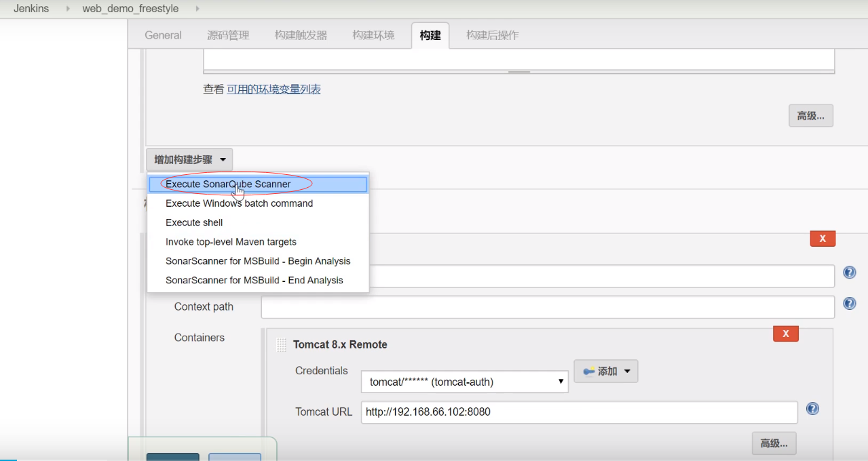
Task: Remove the Tomcat 8.x Remote container
Action: point(786,334)
